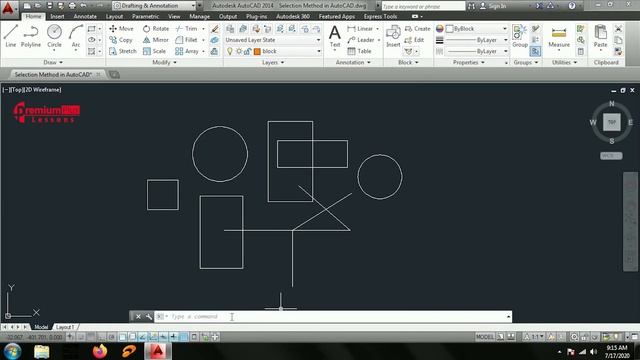The image size is (640, 360).
Task: Click the orange layer color swatch
Action: pos(257,51)
